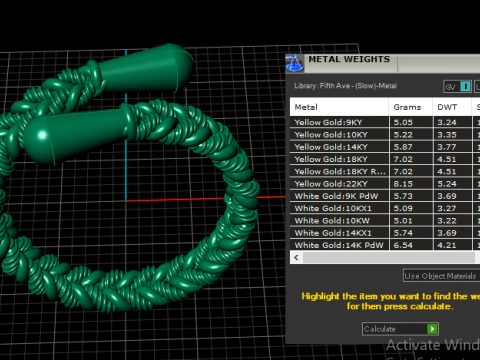Click the METAL WEIGHTS title tab
The width and height of the screenshot is (480, 360).
pyautogui.click(x=349, y=59)
